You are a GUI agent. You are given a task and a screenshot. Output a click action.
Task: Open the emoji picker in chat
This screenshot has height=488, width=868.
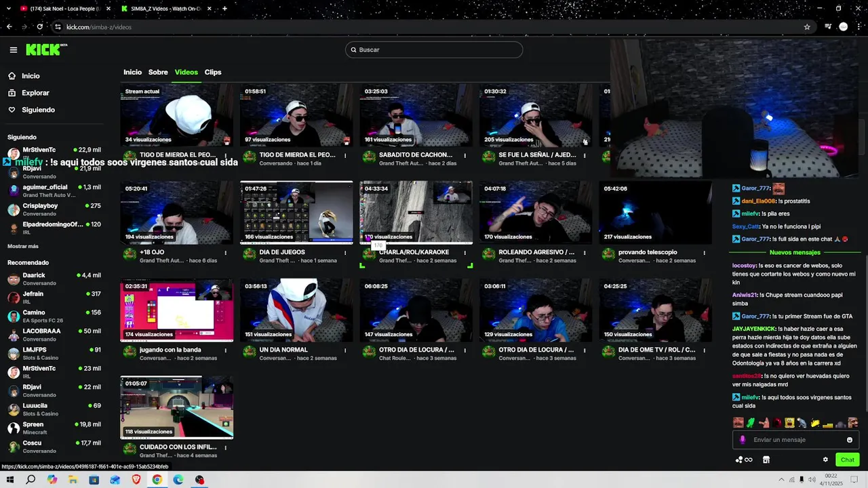click(850, 440)
